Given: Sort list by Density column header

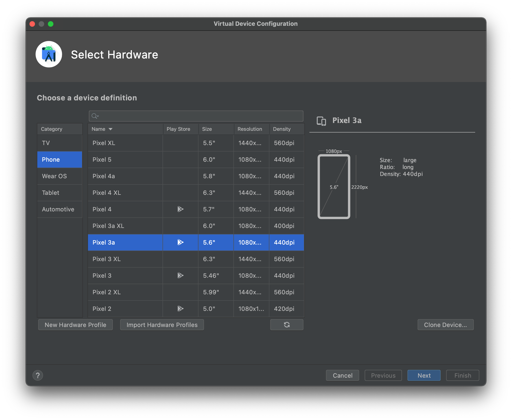Looking at the screenshot, I should pyautogui.click(x=282, y=129).
